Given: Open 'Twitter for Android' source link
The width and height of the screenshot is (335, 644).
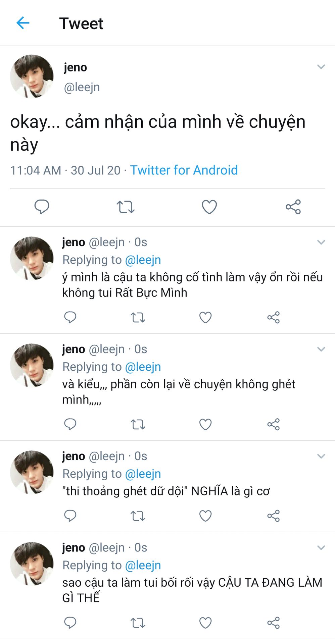Looking at the screenshot, I should [x=184, y=170].
